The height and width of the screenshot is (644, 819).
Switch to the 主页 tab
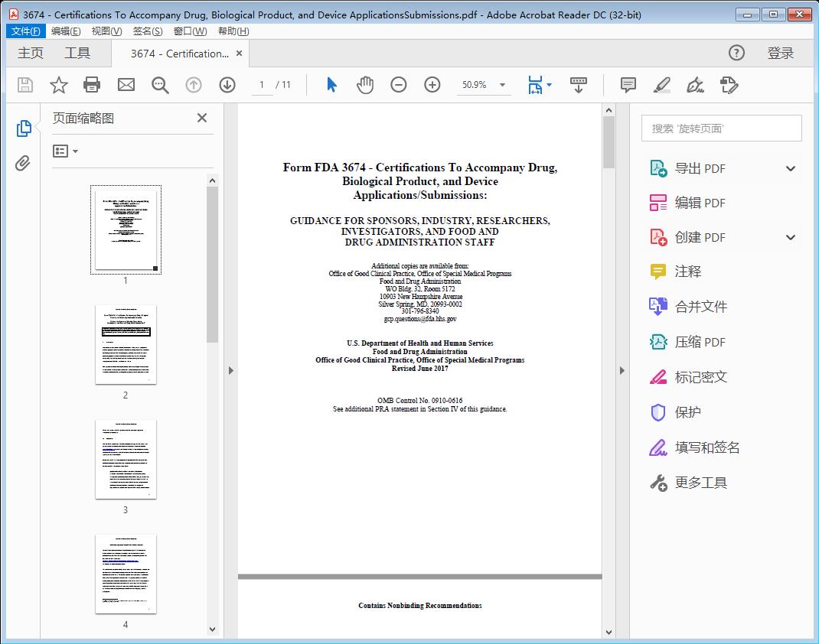coord(31,53)
